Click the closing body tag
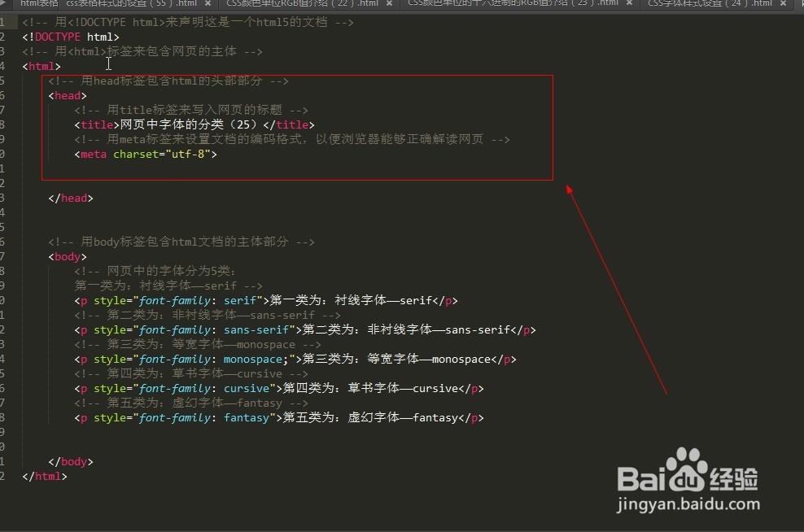The height and width of the screenshot is (532, 804). click(x=71, y=461)
